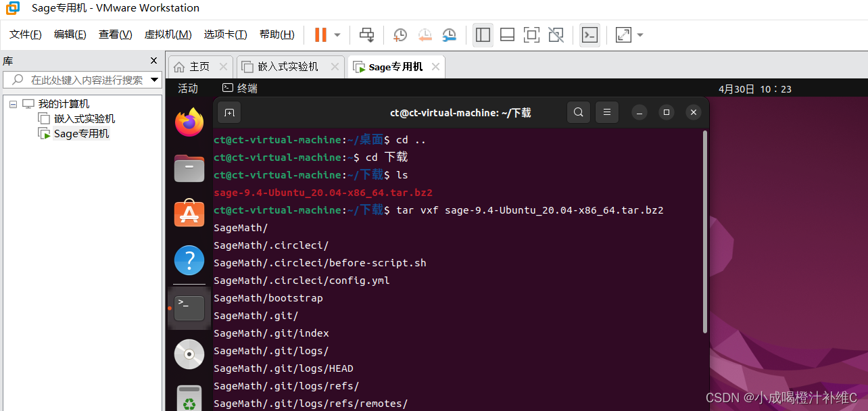Open a new terminal tab

click(x=230, y=113)
